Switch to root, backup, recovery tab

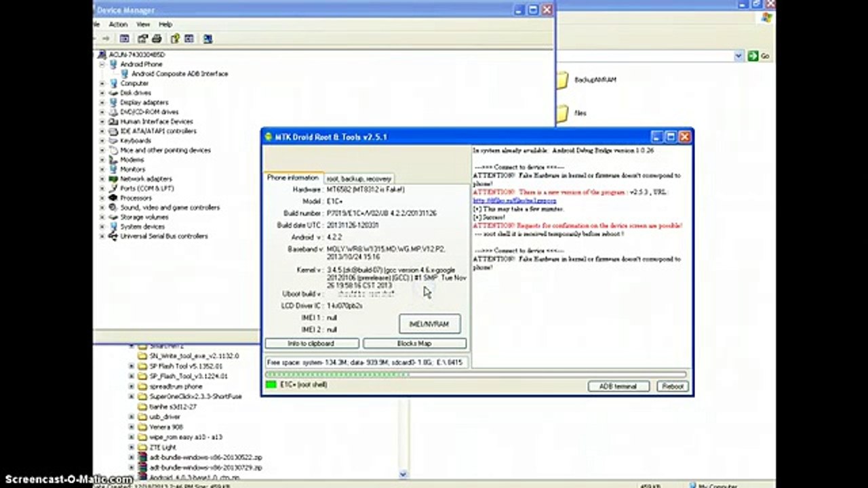[x=359, y=178]
